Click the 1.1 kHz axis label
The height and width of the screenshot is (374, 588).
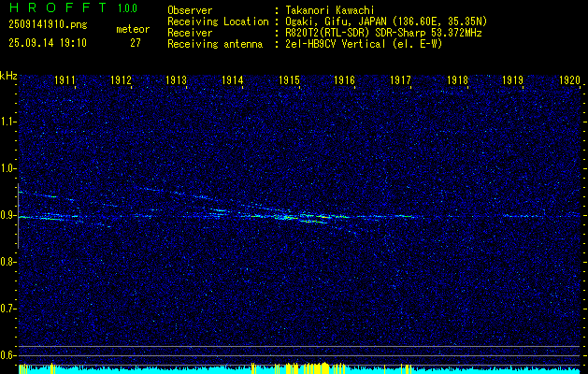(x=7, y=122)
